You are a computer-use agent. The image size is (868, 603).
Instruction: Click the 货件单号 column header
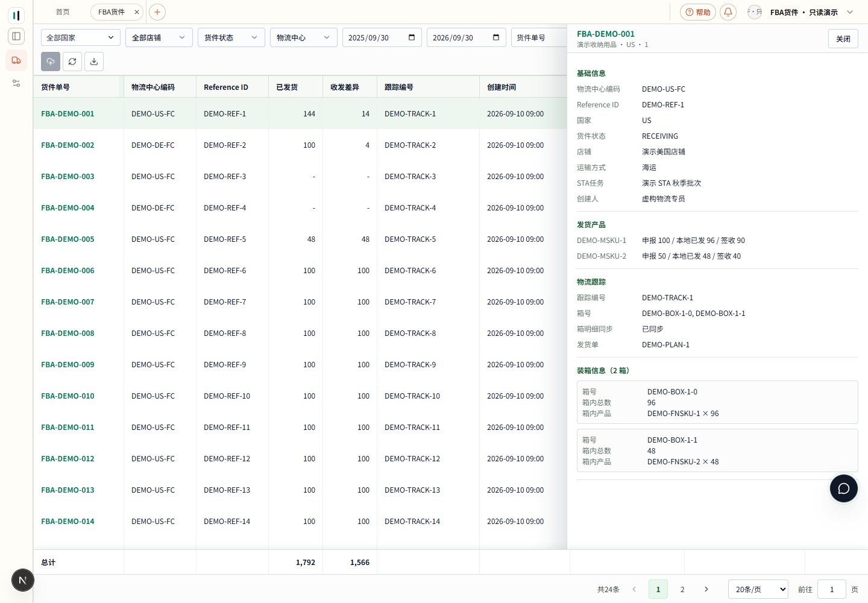coord(78,87)
